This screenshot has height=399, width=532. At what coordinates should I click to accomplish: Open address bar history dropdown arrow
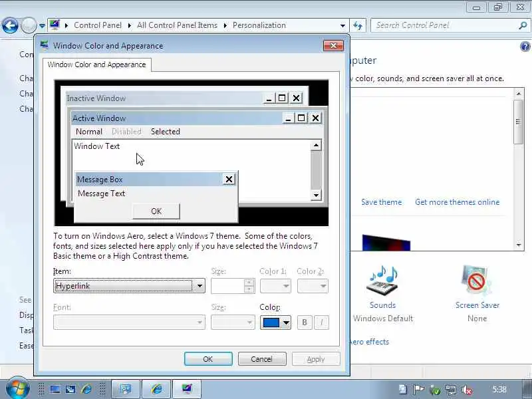342,25
